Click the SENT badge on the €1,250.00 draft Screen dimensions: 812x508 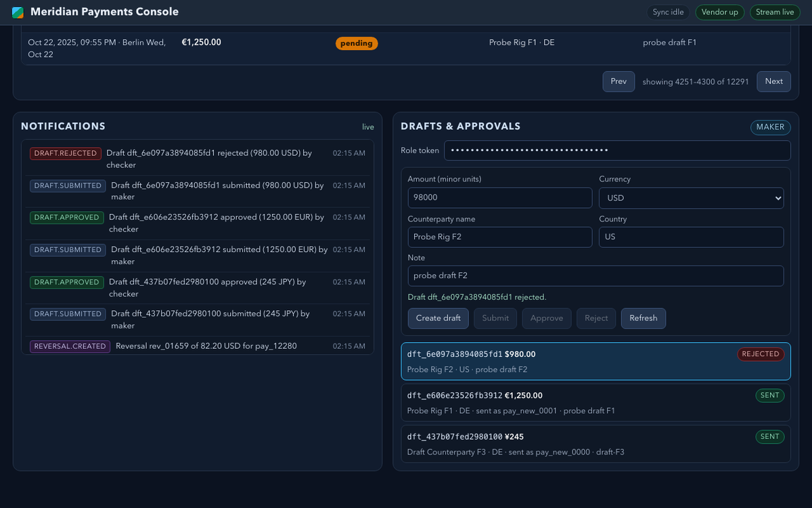pyautogui.click(x=770, y=395)
